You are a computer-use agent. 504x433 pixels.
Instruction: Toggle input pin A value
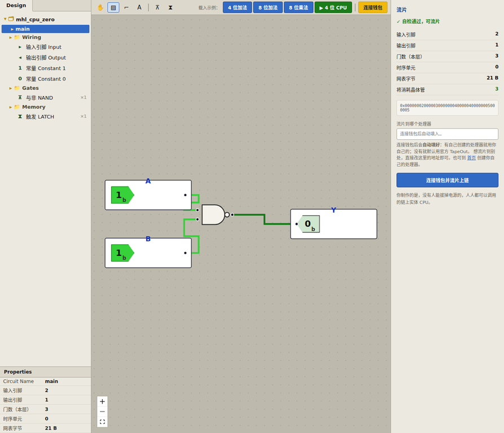coord(122,195)
